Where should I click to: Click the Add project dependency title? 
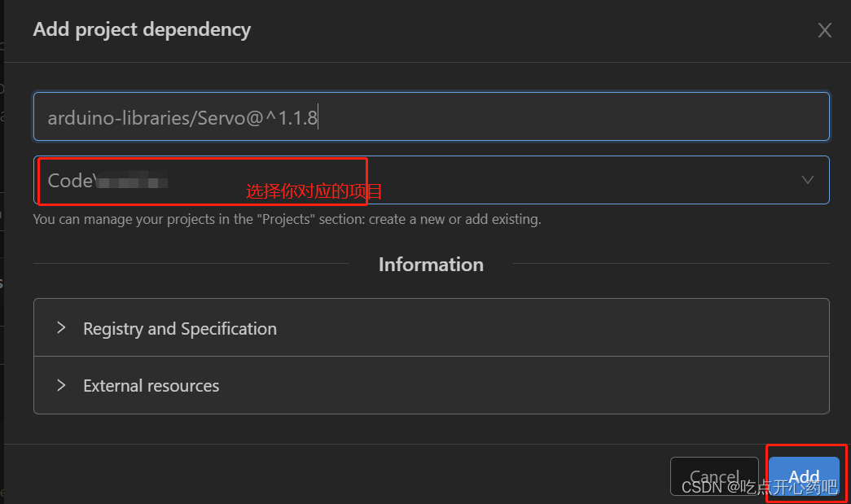click(x=142, y=29)
